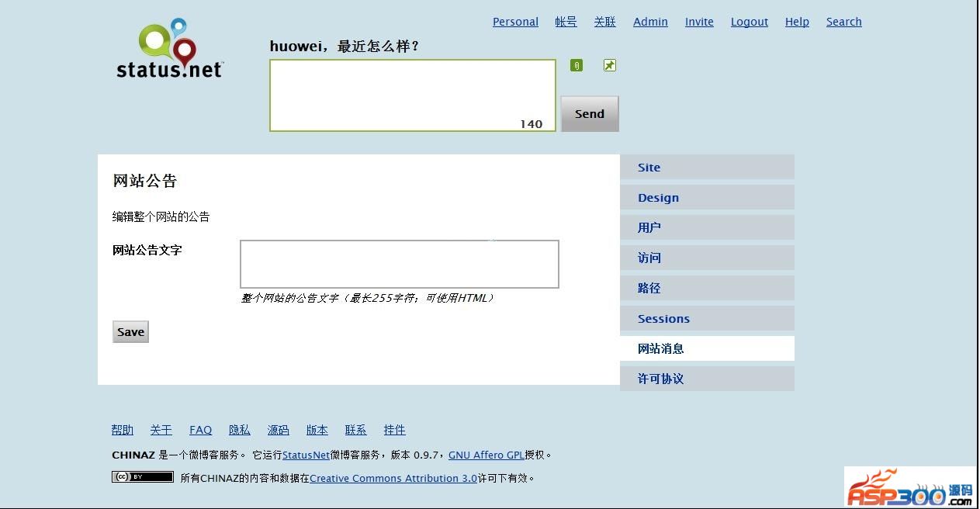This screenshot has height=509, width=980.
Task: Open the GNU Affero GPL link
Action: pyautogui.click(x=487, y=455)
